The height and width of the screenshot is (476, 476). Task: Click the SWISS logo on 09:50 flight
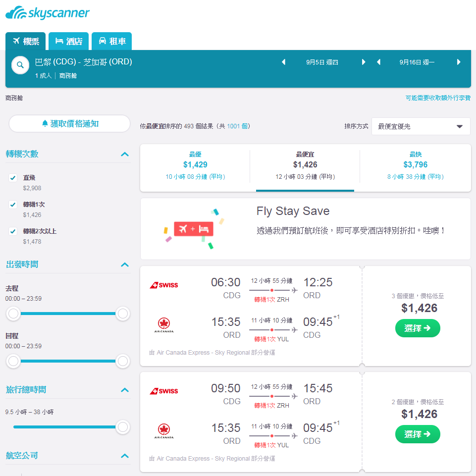click(164, 391)
